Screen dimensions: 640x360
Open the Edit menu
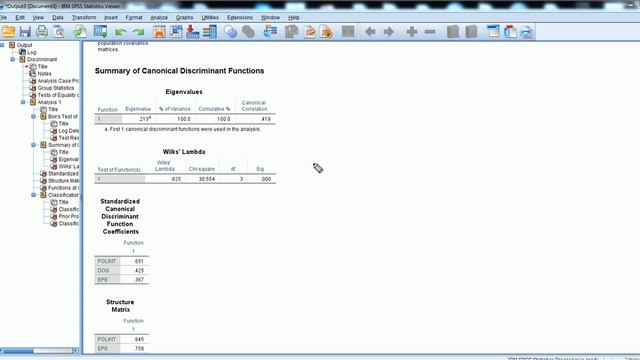(x=20, y=18)
